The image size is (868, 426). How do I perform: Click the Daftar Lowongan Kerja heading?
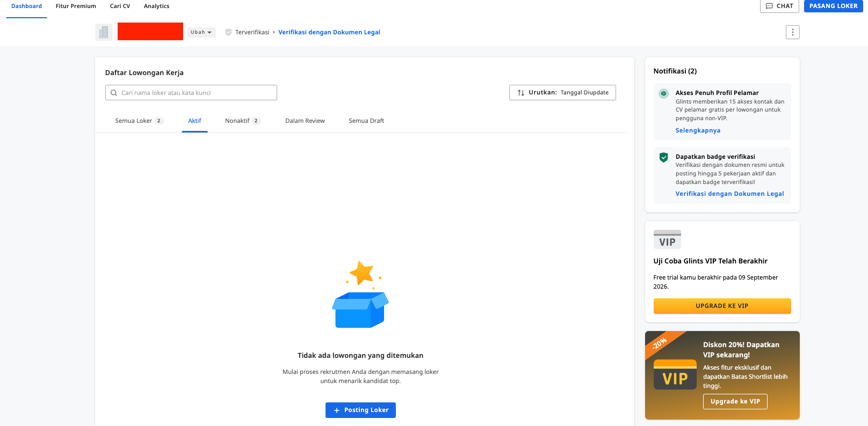pos(144,72)
